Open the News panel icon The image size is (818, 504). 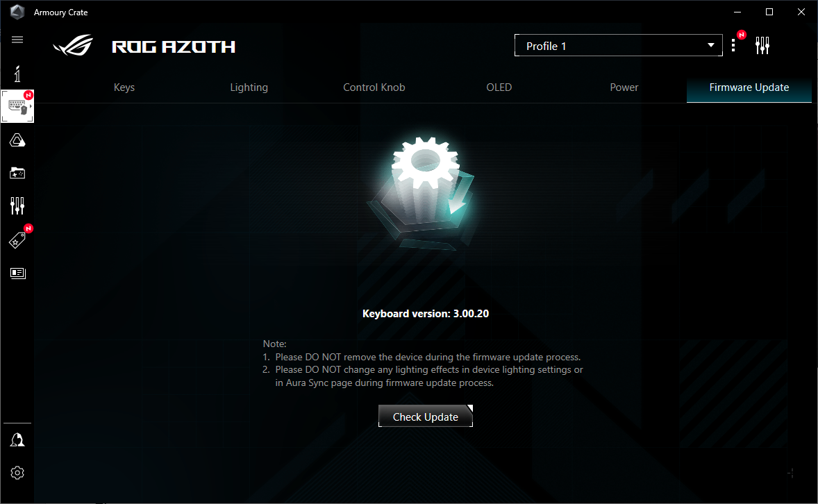point(18,273)
